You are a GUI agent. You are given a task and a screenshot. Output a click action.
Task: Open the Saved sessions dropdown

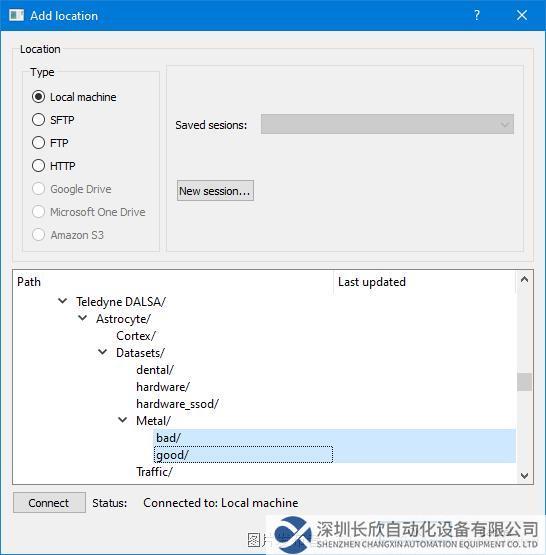pyautogui.click(x=387, y=124)
